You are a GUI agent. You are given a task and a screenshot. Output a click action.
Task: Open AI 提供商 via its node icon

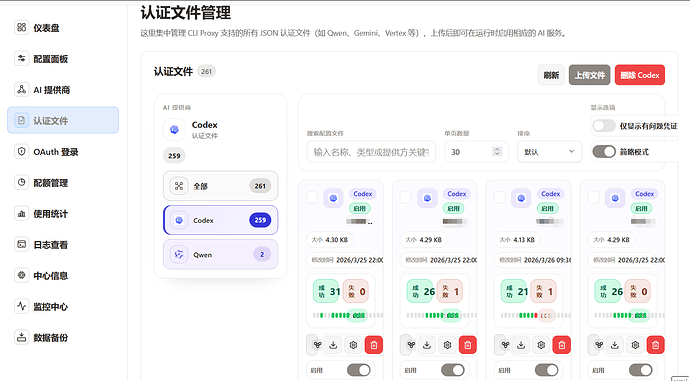(x=21, y=89)
